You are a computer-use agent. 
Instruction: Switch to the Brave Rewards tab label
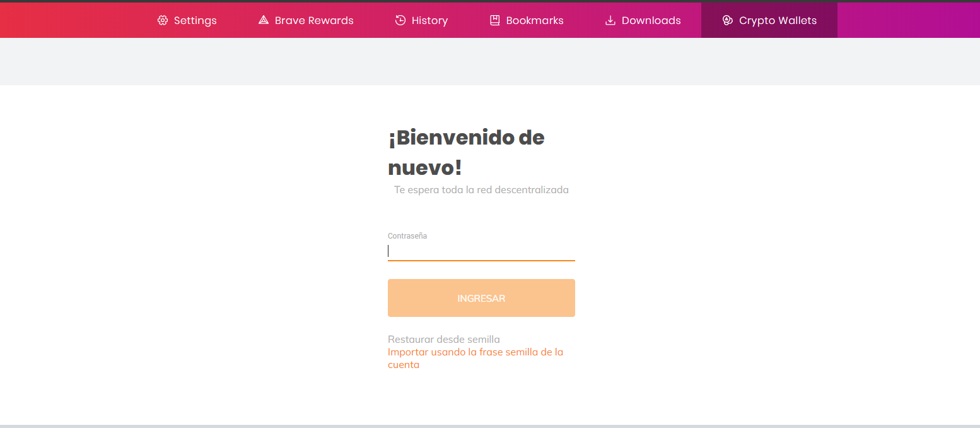(314, 20)
